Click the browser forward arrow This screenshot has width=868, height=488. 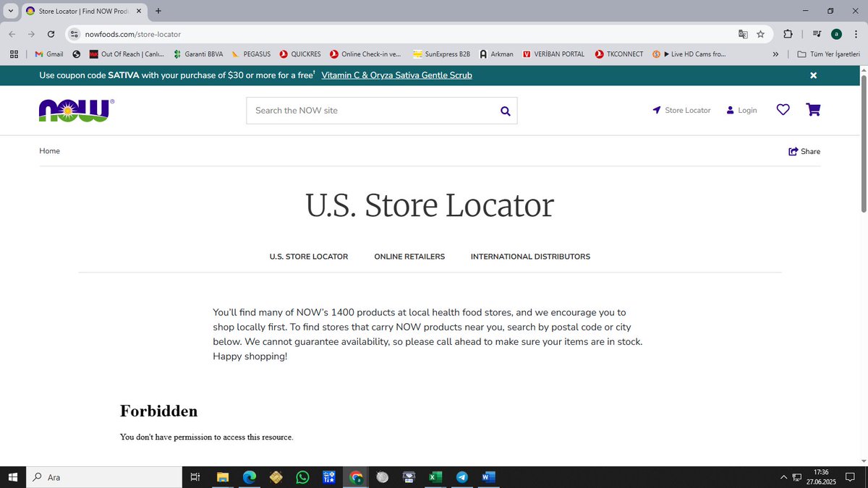[31, 34]
